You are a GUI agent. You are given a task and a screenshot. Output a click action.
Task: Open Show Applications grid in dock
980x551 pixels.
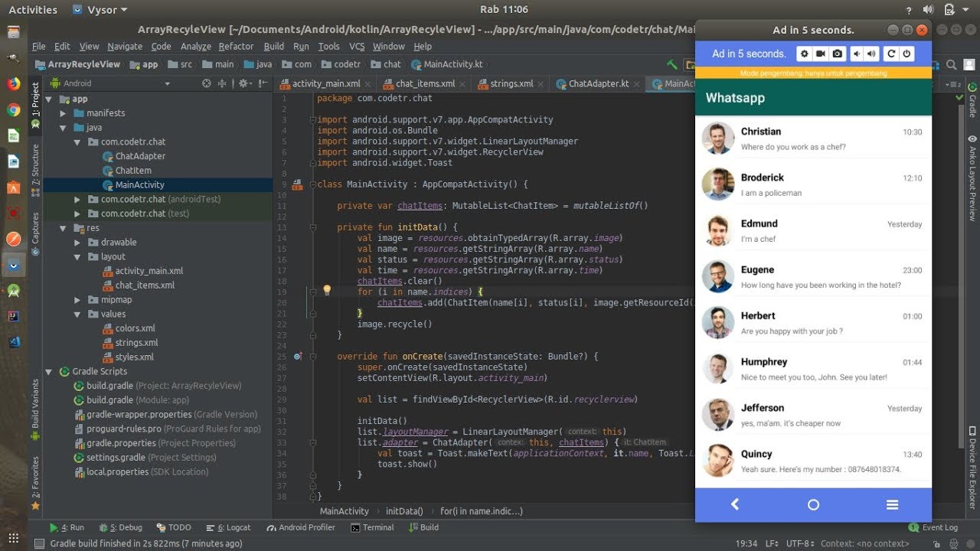(13, 539)
